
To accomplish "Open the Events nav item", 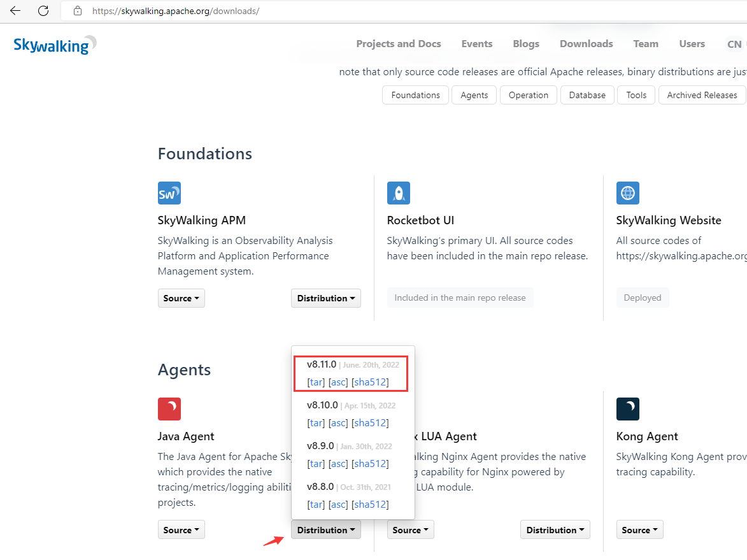I will tap(477, 44).
